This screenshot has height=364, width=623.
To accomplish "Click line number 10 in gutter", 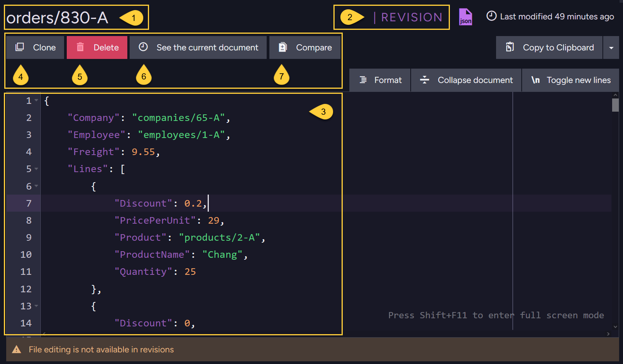I will (x=26, y=255).
